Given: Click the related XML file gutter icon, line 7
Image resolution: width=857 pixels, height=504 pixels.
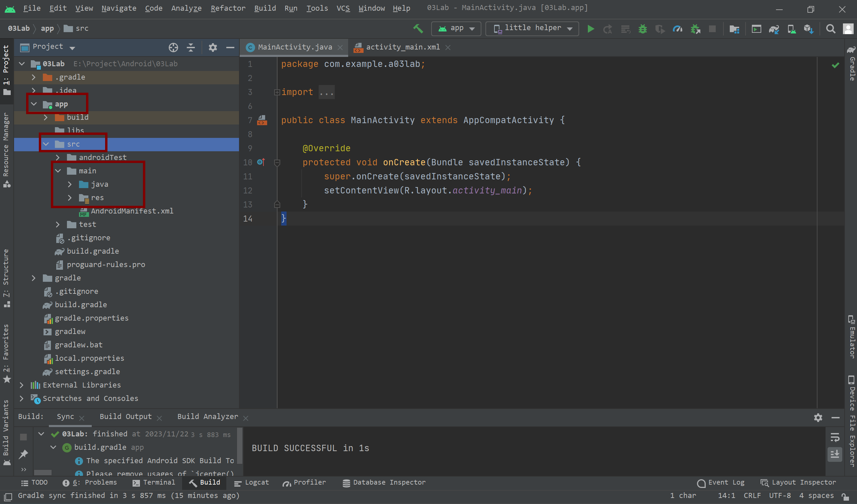Looking at the screenshot, I should [262, 120].
